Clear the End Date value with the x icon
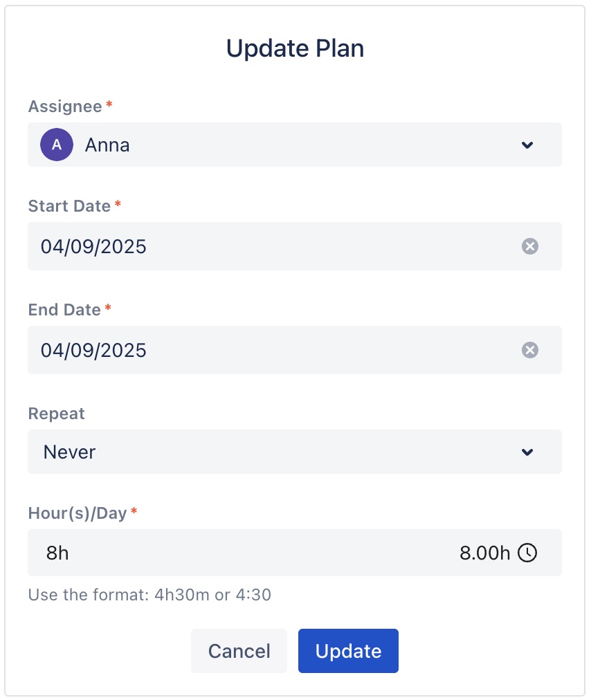The height and width of the screenshot is (700, 591). (529, 350)
